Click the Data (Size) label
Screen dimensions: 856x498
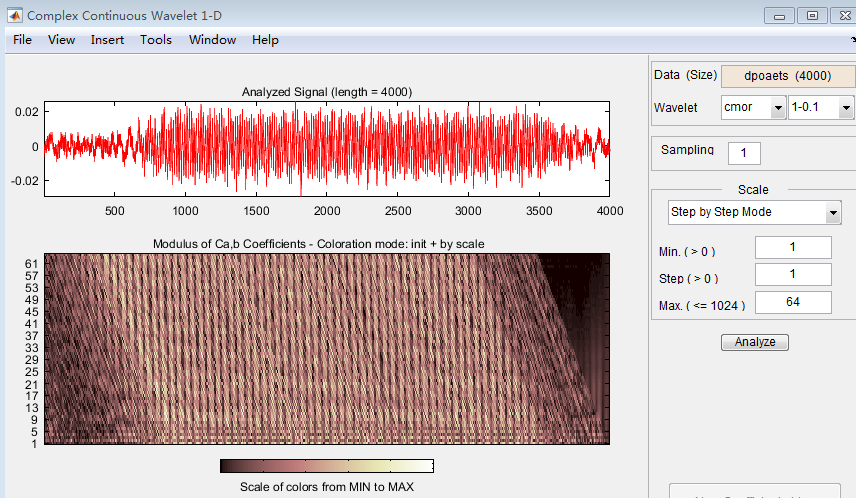pyautogui.click(x=686, y=75)
